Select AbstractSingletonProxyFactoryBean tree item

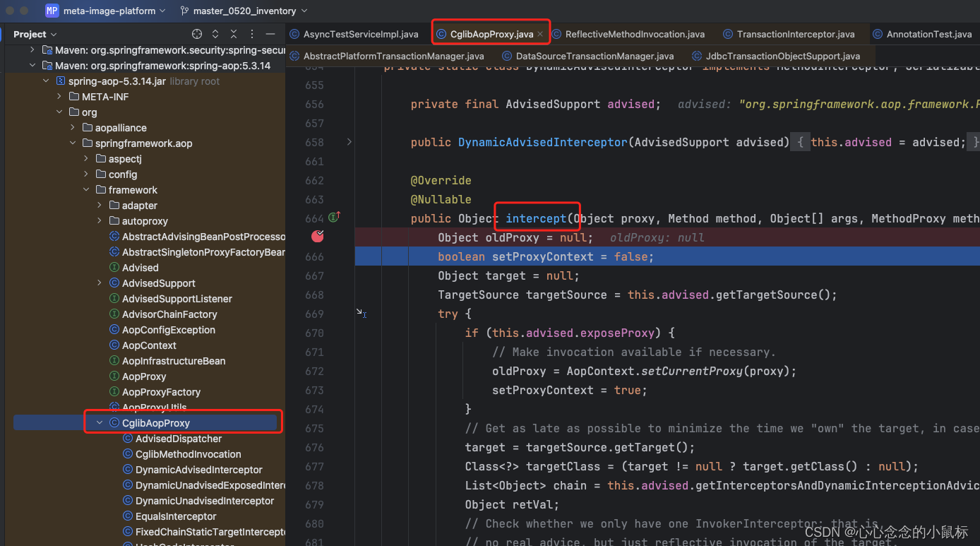tap(203, 252)
